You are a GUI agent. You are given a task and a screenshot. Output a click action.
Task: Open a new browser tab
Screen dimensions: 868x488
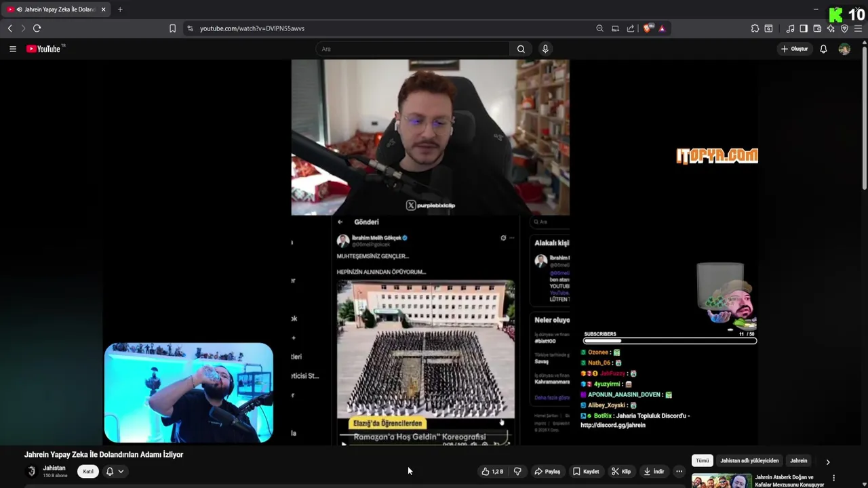pos(120,9)
